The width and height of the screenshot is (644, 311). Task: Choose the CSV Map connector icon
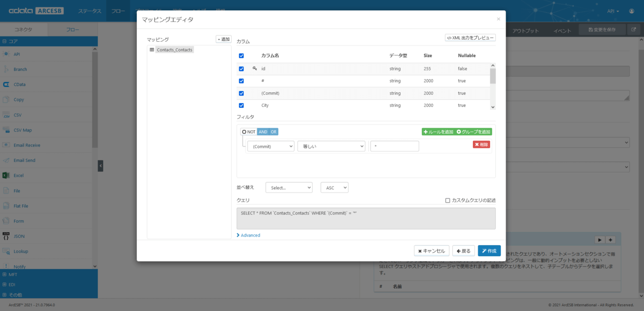coord(6,130)
